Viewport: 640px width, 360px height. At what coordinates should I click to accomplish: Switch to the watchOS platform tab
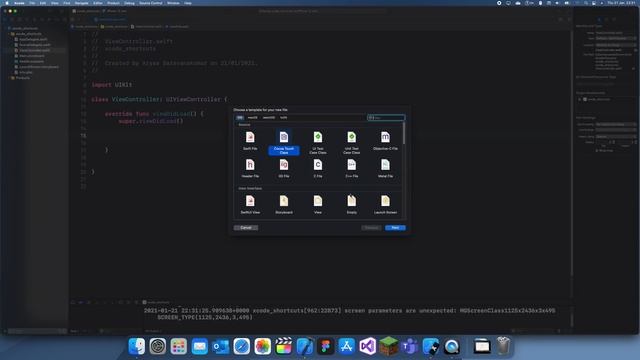click(x=269, y=118)
